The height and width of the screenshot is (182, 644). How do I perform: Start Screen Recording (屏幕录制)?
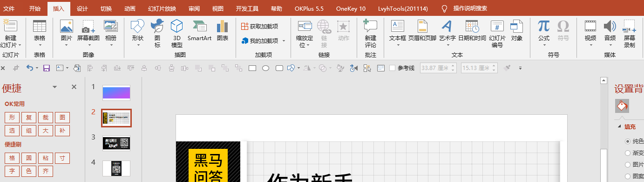pos(630,33)
